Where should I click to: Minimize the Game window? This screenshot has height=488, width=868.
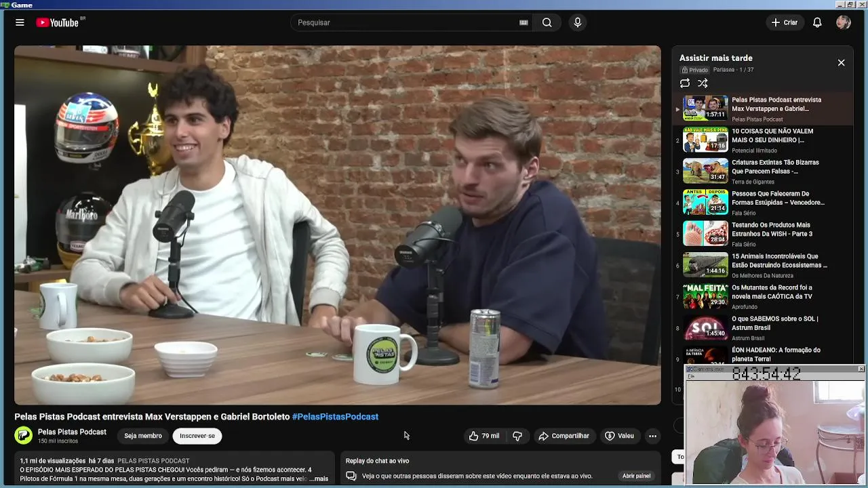841,5
